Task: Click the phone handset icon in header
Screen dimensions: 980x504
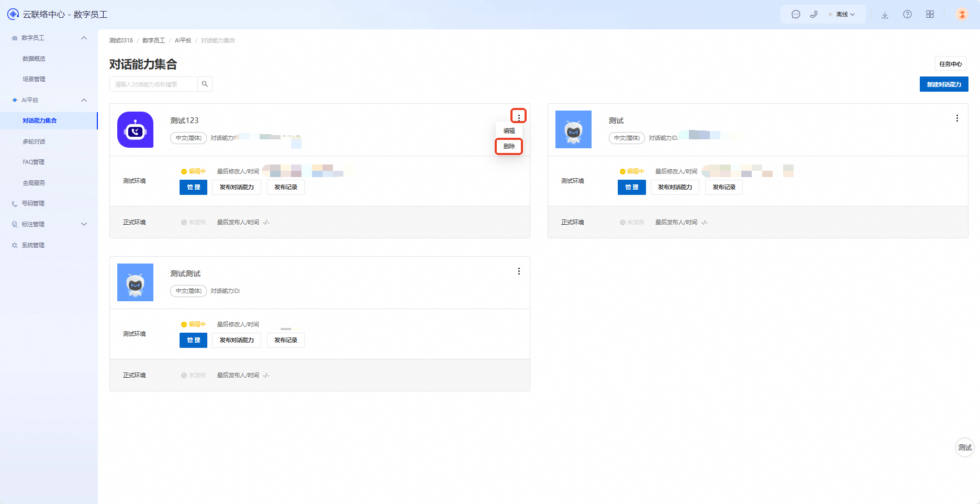Action: (814, 15)
